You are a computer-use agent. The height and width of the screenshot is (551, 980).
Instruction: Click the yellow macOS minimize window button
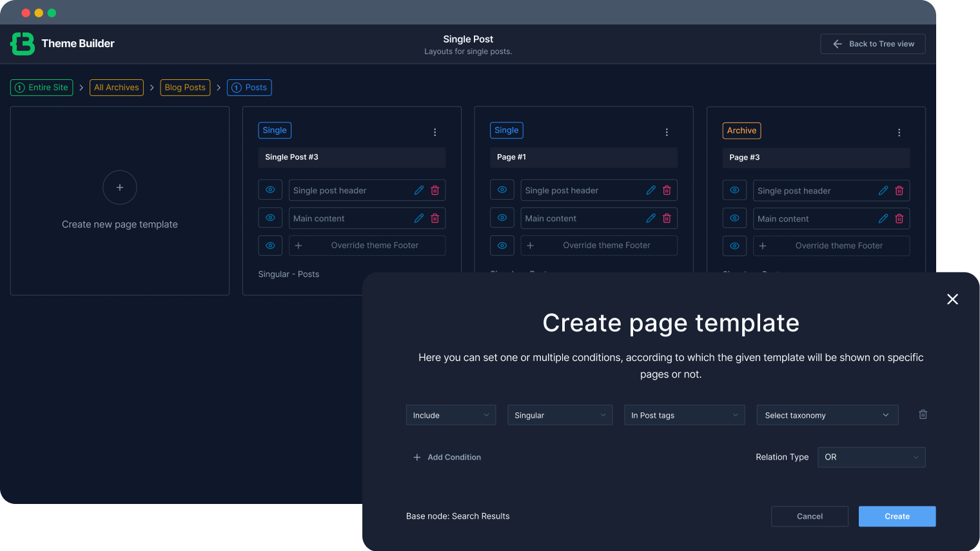point(39,13)
